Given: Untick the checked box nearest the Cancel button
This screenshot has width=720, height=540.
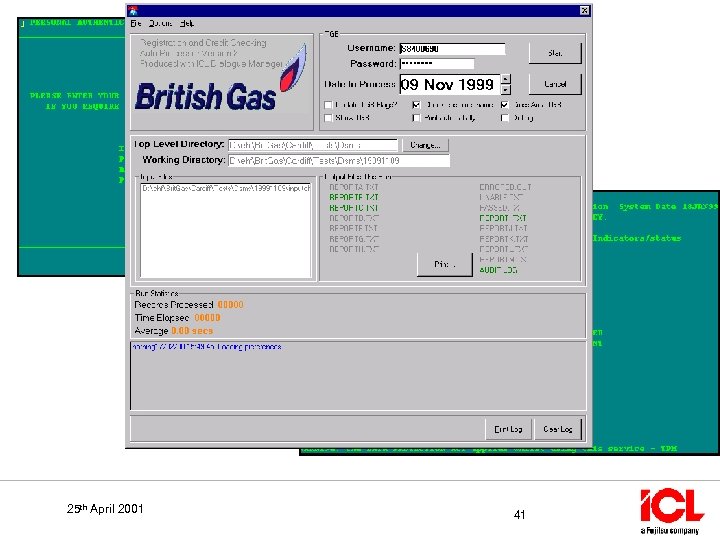Looking at the screenshot, I should (505, 105).
